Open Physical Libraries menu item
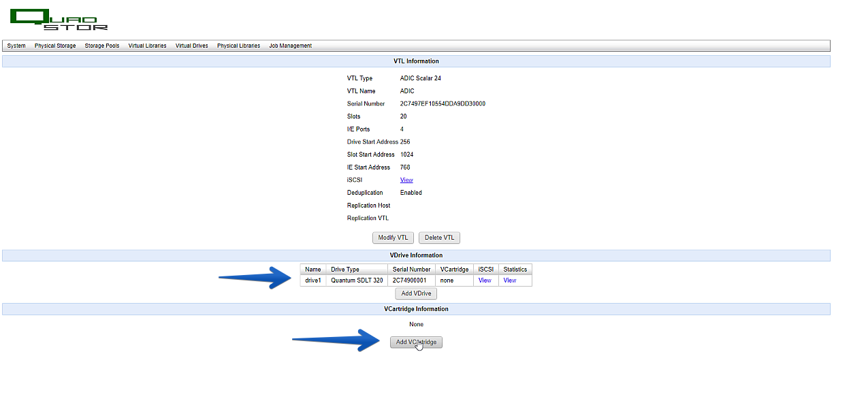The width and height of the screenshot is (868, 401). click(238, 46)
